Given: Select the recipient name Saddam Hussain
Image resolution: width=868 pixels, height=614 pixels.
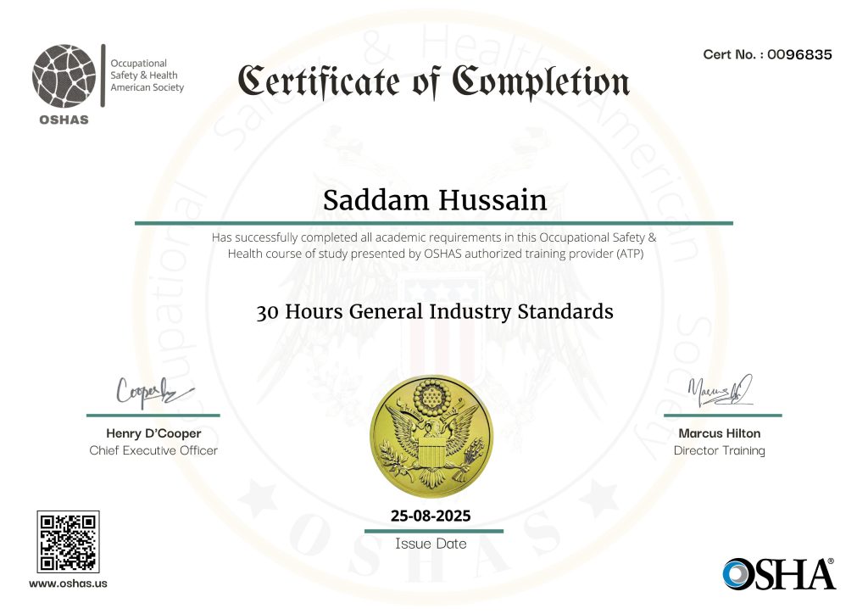Looking at the screenshot, I should [434, 200].
